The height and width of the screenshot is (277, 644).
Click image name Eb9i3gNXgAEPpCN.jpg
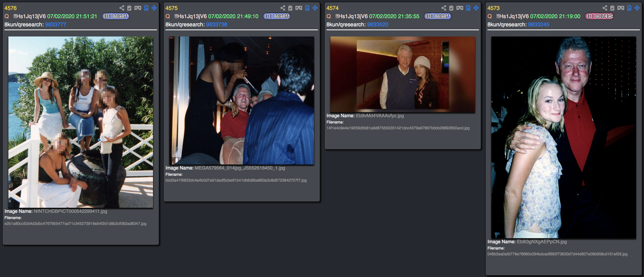click(x=542, y=242)
